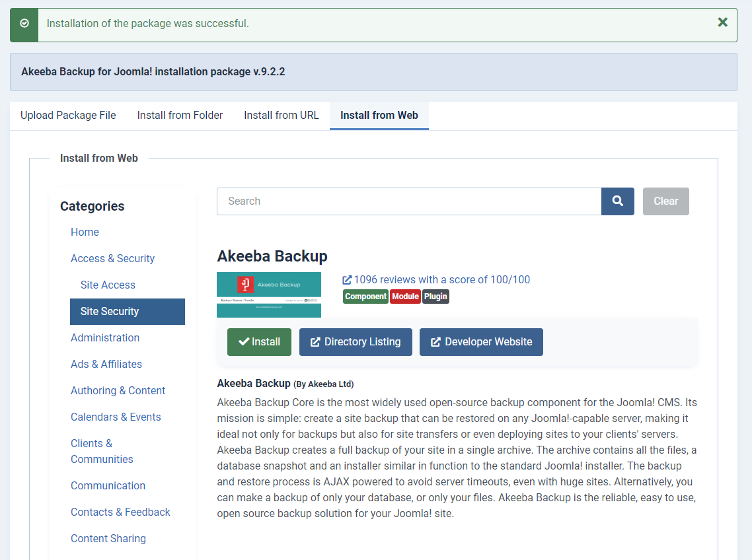
Task: Click the Akeeba Backup title heading
Action: [x=272, y=256]
